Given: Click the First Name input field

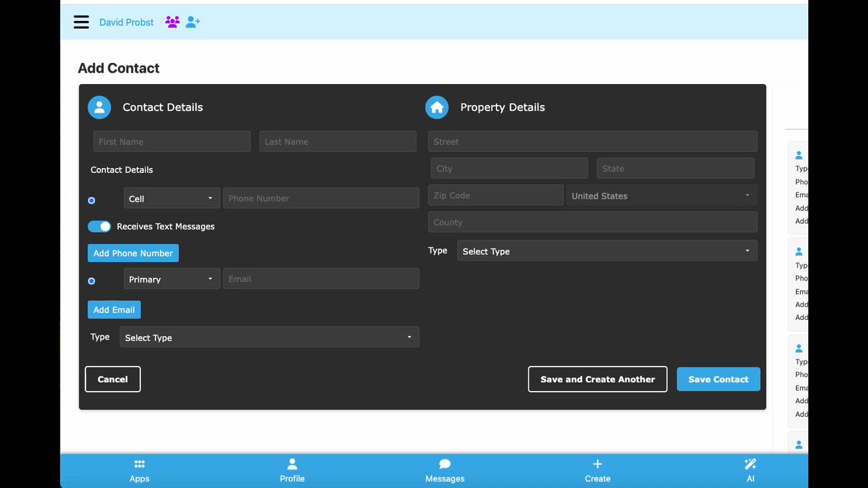Looking at the screenshot, I should 172,141.
